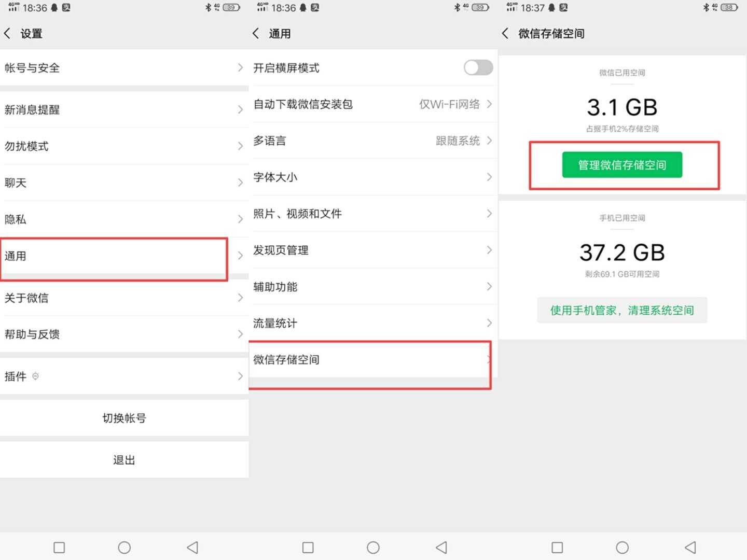Tap the recent apps square on left phone
The width and height of the screenshot is (747, 560).
click(x=59, y=547)
